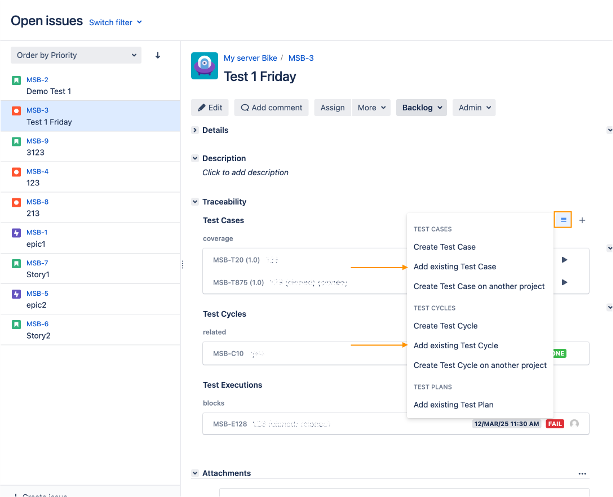Image resolution: width=613 pixels, height=497 pixels.
Task: Collapse the Traceability section
Action: point(195,202)
